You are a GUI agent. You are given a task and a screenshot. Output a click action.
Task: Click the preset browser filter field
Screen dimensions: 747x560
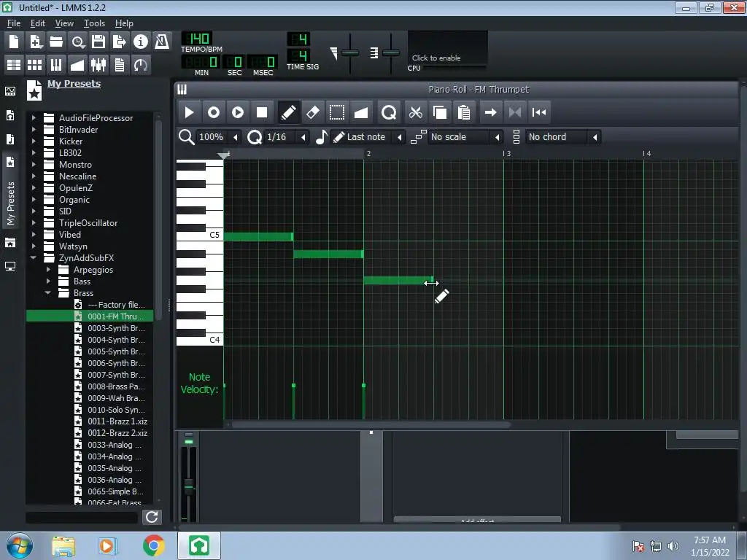point(83,517)
